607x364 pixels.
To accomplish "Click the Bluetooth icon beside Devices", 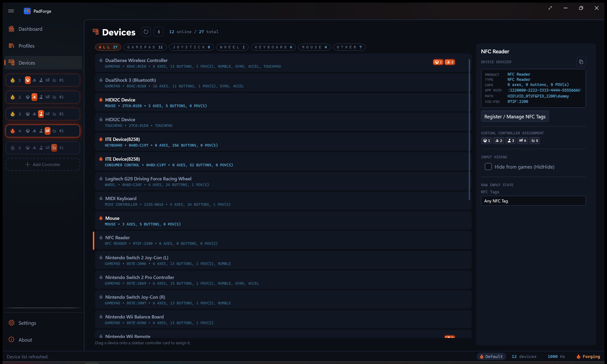I will point(159,32).
